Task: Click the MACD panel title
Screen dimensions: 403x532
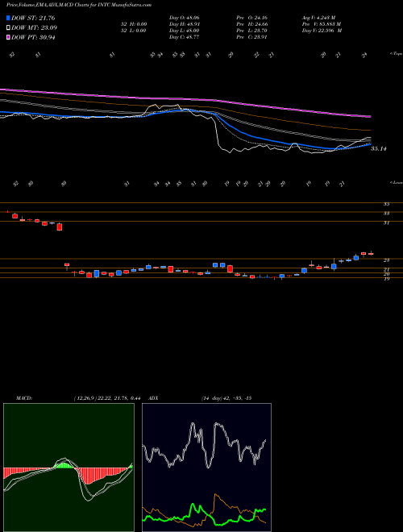Action: pyautogui.click(x=23, y=398)
